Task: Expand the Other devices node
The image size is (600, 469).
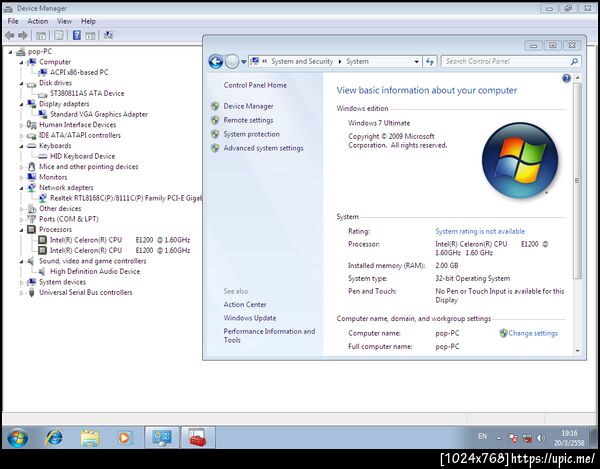Action: (x=21, y=209)
